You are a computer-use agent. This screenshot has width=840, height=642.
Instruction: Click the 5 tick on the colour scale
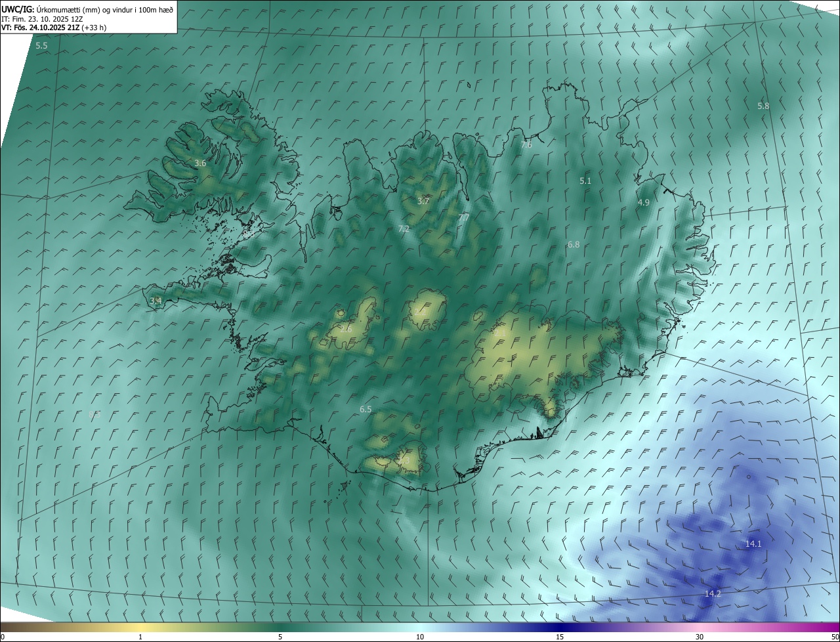click(x=280, y=637)
